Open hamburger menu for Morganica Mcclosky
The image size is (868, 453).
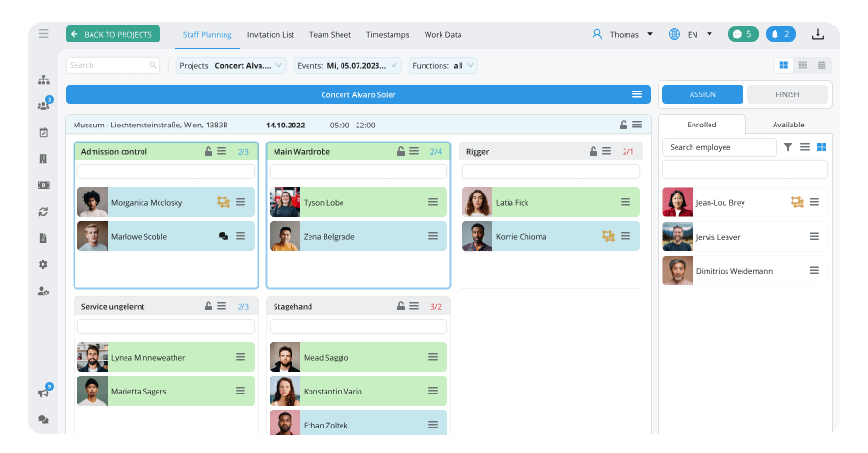(x=241, y=202)
